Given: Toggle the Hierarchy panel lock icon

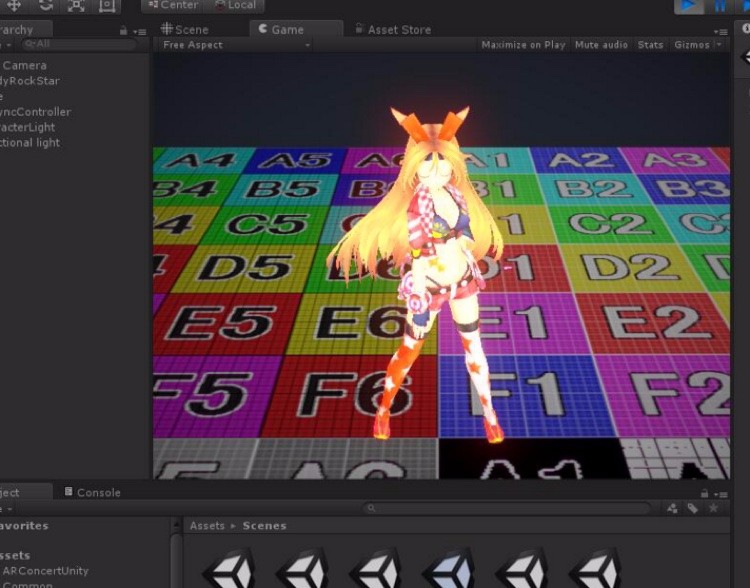Looking at the screenshot, I should coord(123,31).
